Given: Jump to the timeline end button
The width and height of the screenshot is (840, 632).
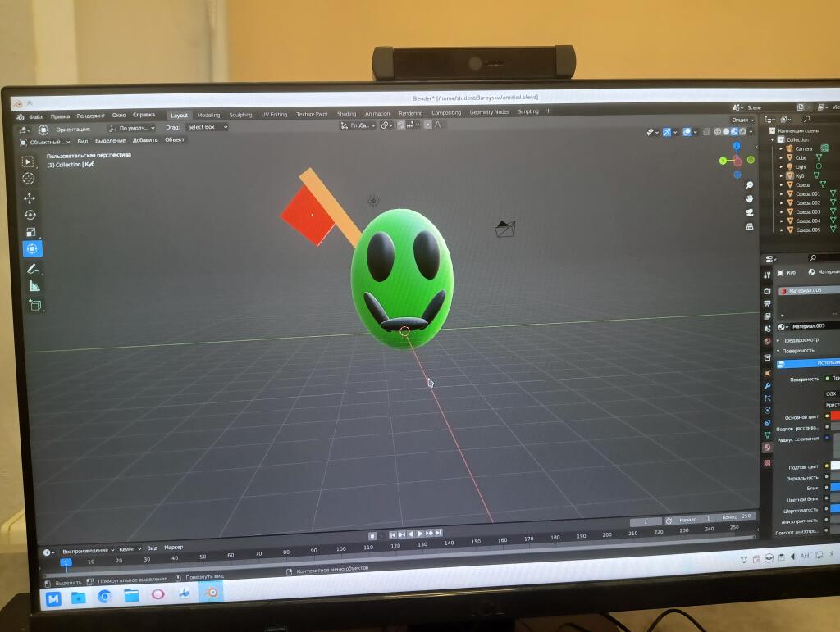Looking at the screenshot, I should (x=439, y=533).
